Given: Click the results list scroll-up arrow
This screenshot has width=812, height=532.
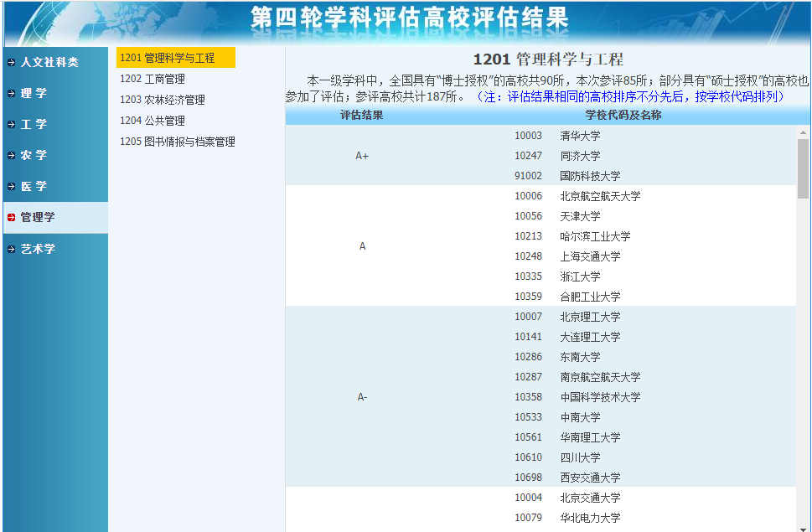Looking at the screenshot, I should coord(803,132).
